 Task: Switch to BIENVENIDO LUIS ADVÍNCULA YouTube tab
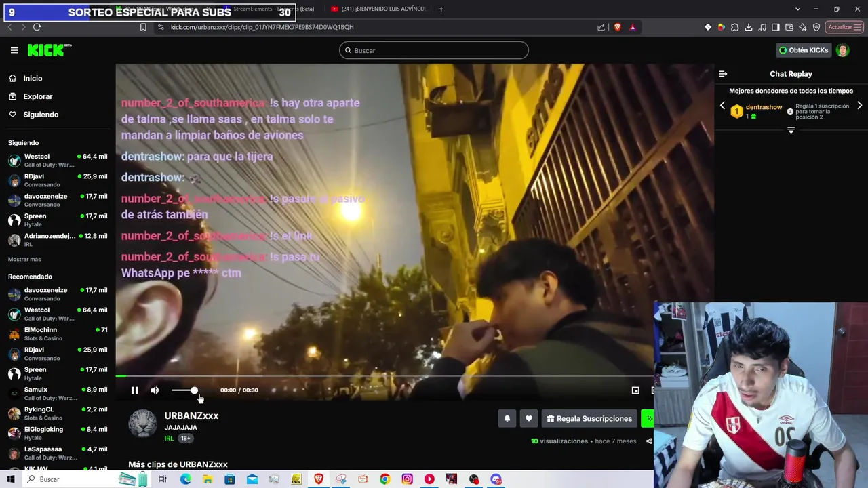[378, 9]
